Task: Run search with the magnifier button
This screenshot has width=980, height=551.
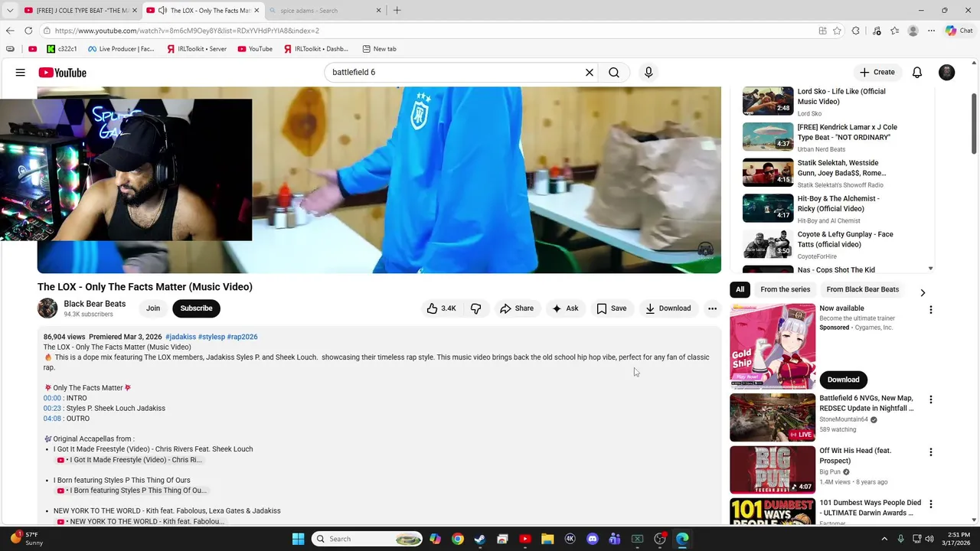Action: 614,73
